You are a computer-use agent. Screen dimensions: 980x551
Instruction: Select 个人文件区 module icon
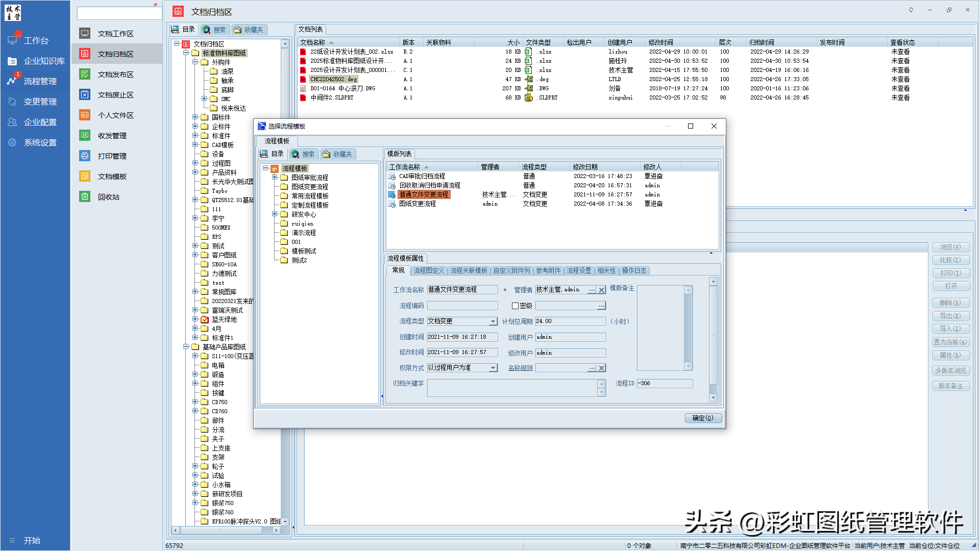[x=85, y=115]
